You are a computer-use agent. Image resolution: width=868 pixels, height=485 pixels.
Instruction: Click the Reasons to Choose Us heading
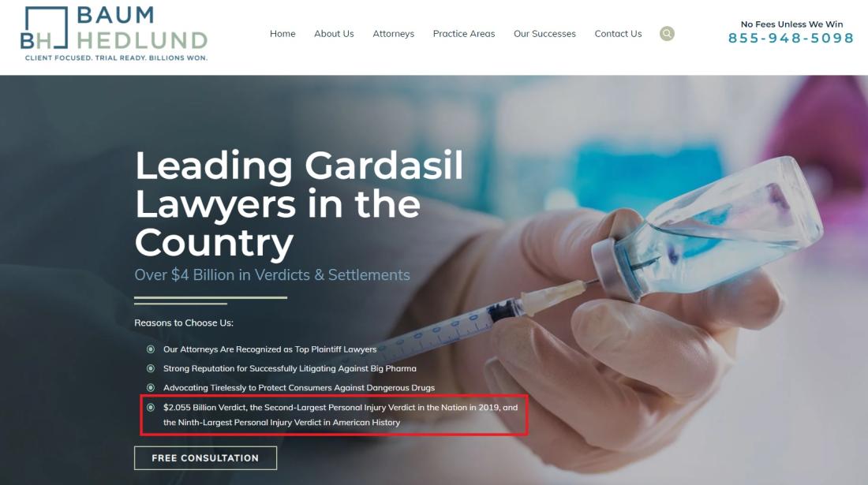click(184, 323)
